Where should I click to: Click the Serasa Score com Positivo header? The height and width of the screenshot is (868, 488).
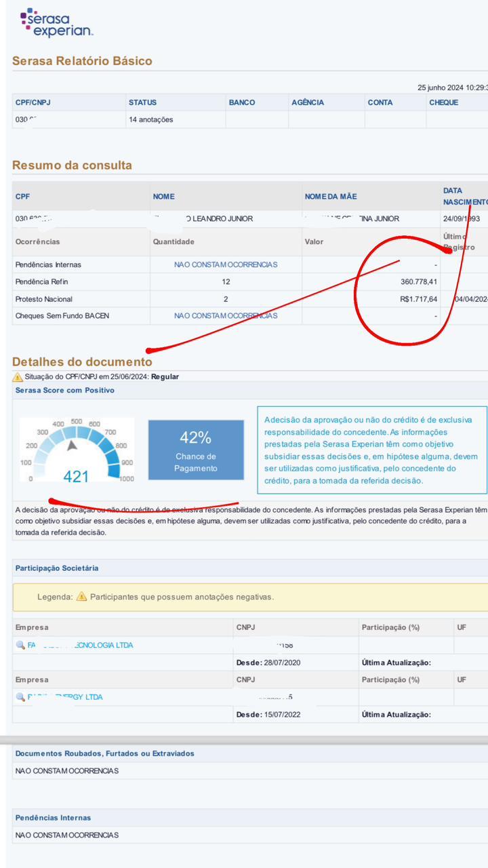click(x=65, y=391)
